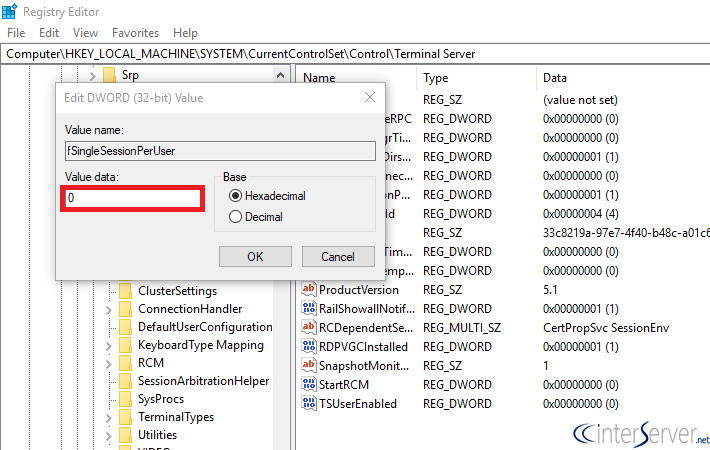The width and height of the screenshot is (710, 450).
Task: Click the (value not set) data cell
Action: click(580, 100)
